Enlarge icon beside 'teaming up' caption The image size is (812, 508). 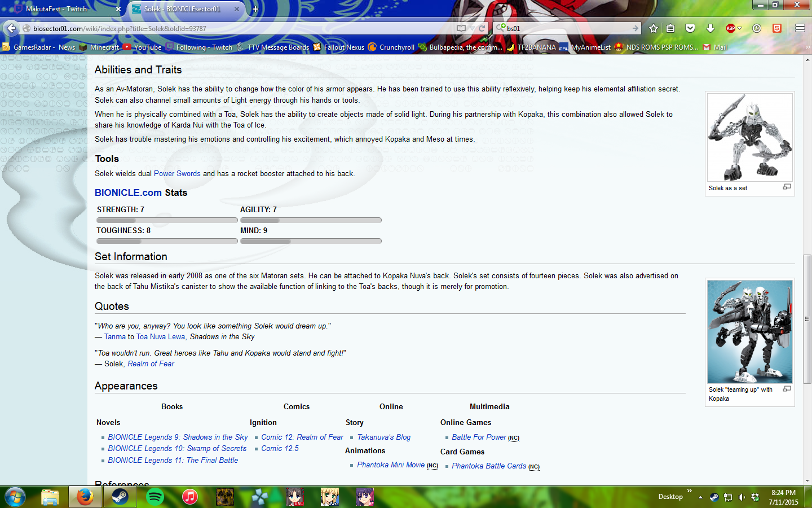787,389
